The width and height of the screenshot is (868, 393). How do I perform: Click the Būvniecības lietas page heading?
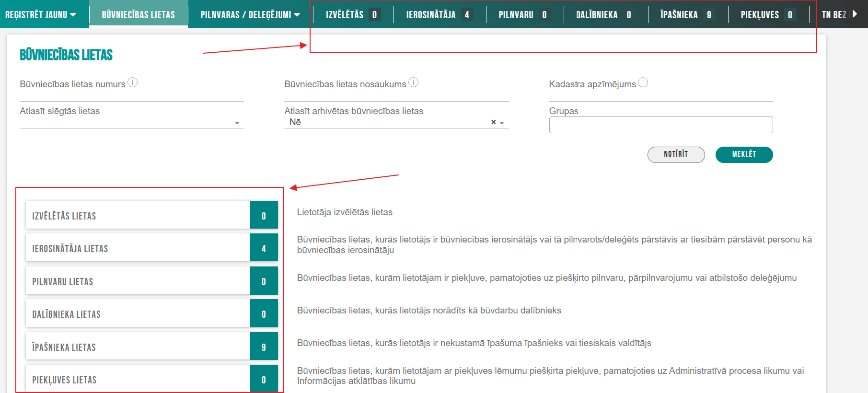(66, 55)
